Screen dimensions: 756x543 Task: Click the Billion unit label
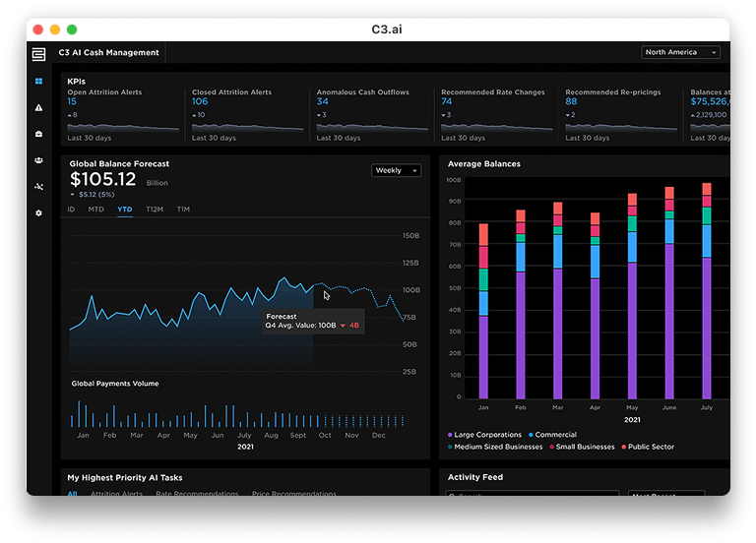click(157, 183)
